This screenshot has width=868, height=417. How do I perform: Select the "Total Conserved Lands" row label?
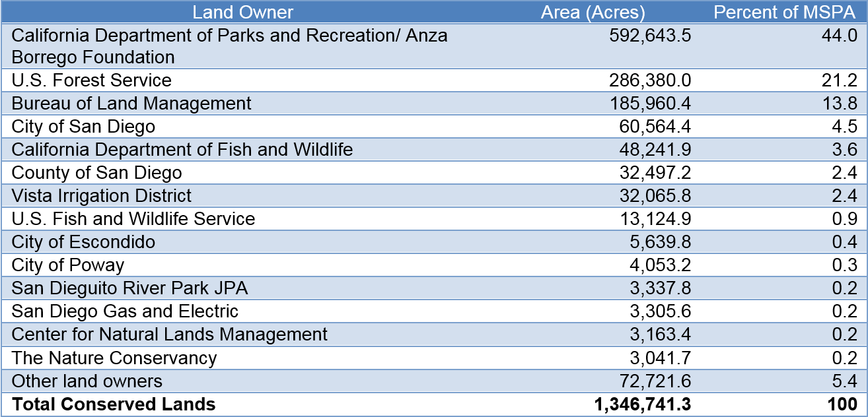coord(114,404)
